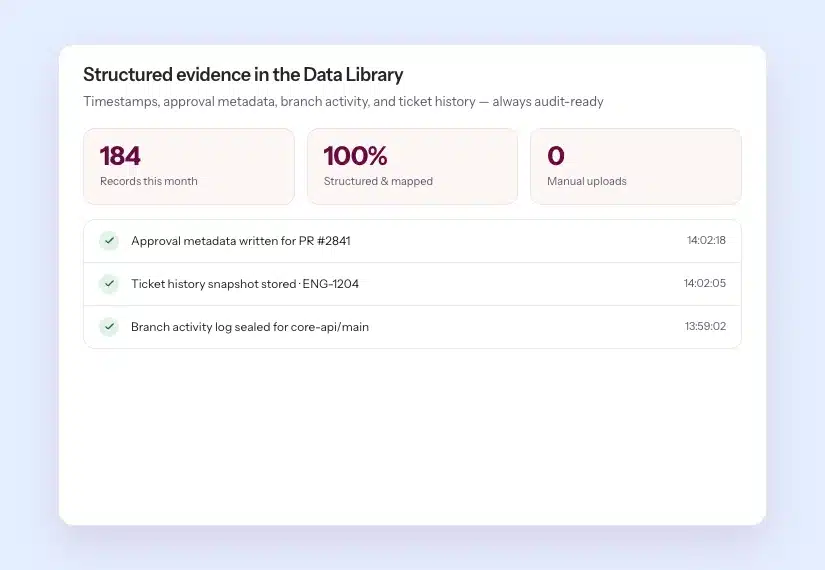Select the 184 Records this month card
825x570 pixels.
click(x=189, y=166)
